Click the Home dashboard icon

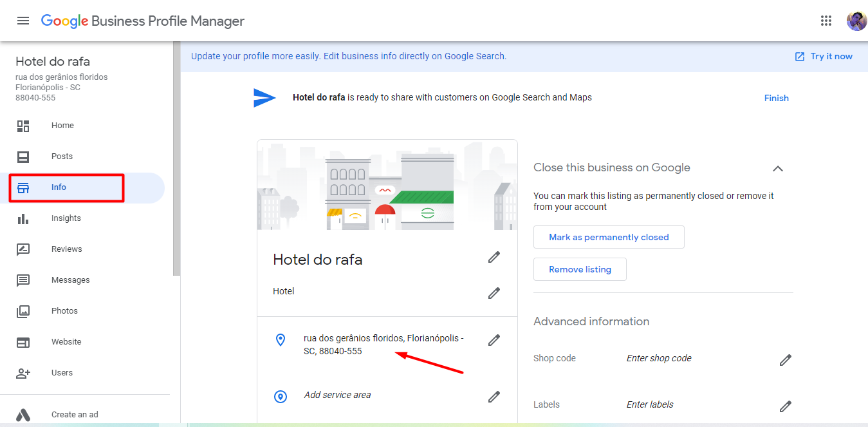click(23, 126)
